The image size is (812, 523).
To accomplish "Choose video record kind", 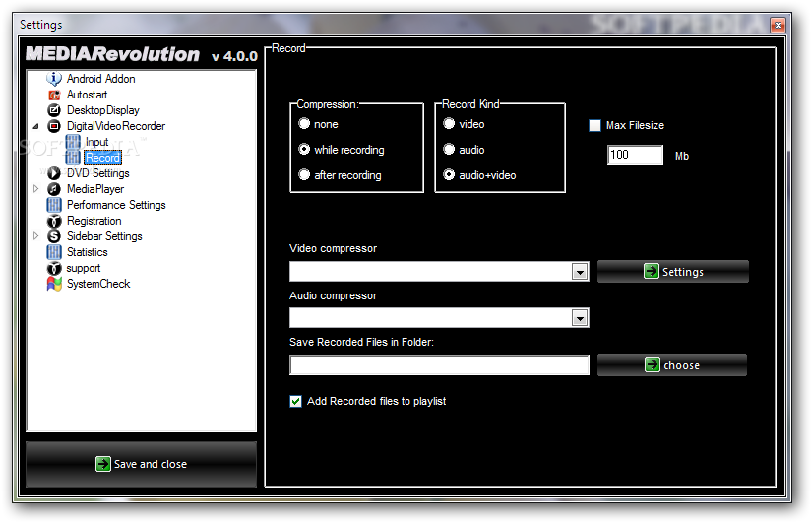I will click(x=449, y=124).
